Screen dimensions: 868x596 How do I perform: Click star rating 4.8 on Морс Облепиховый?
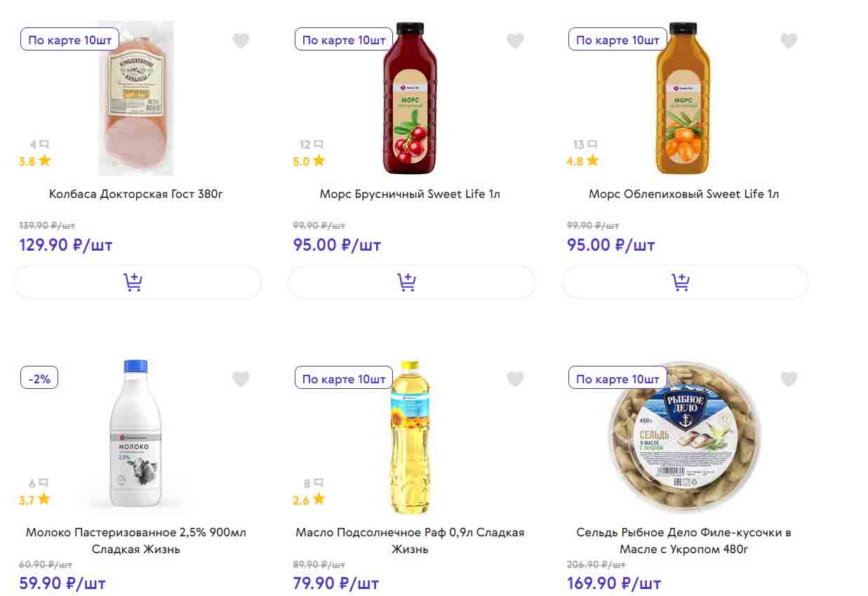(582, 161)
